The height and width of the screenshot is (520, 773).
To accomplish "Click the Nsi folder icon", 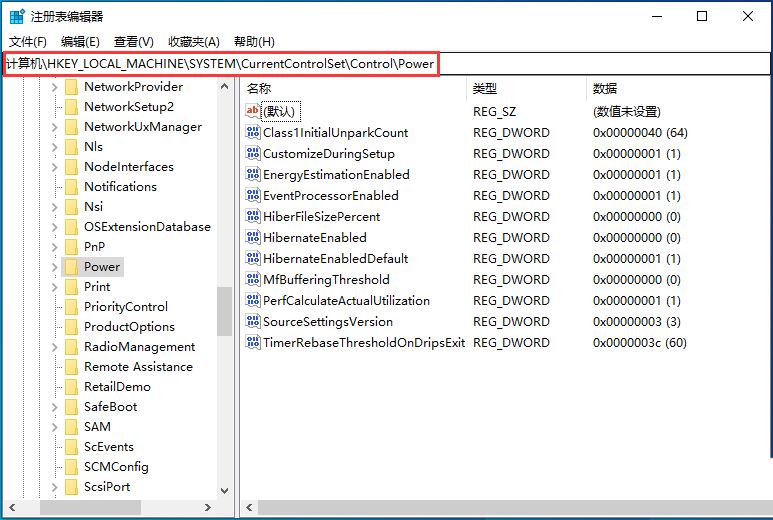I will [x=71, y=207].
